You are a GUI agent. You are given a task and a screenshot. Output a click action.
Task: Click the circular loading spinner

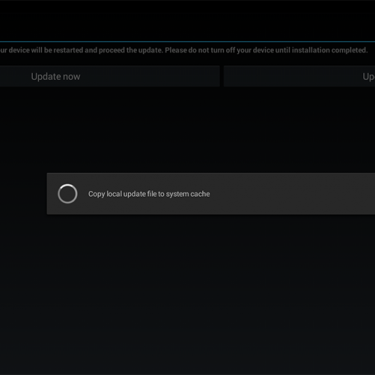[x=67, y=194]
